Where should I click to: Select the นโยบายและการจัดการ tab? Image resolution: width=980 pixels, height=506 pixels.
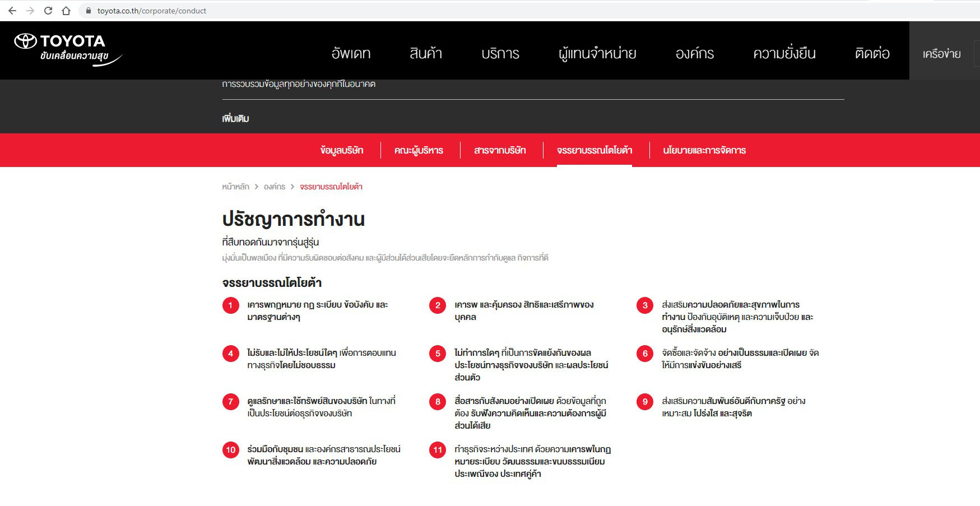click(704, 150)
